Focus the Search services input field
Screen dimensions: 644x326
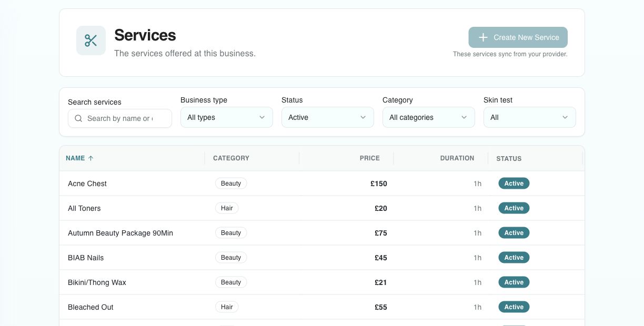120,118
